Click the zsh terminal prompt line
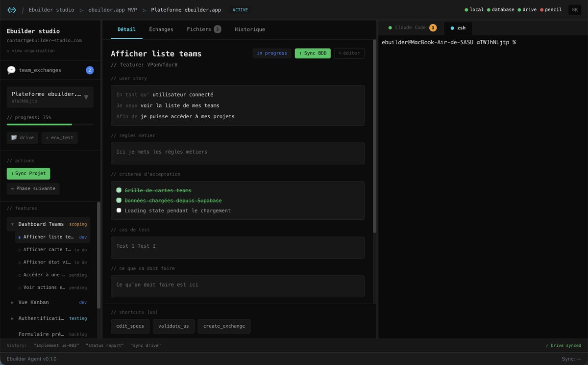The width and height of the screenshot is (588, 365). click(x=448, y=42)
